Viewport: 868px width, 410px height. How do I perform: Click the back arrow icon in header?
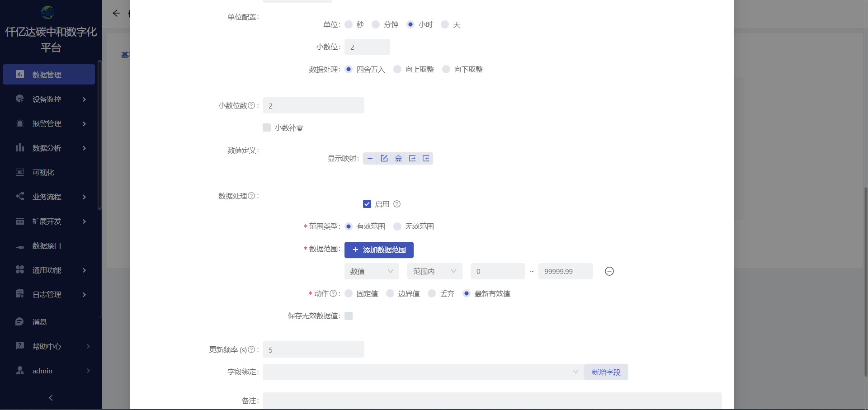(116, 13)
